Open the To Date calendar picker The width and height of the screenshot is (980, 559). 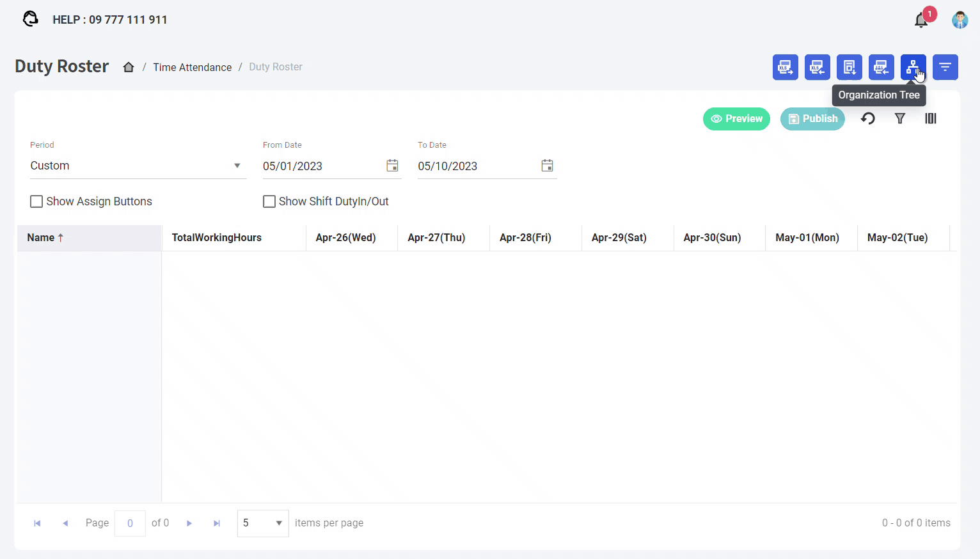(547, 166)
